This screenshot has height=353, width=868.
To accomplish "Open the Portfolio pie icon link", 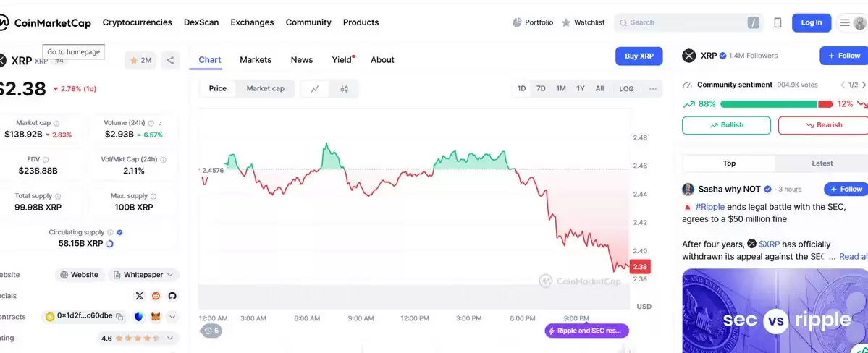I will tap(533, 22).
